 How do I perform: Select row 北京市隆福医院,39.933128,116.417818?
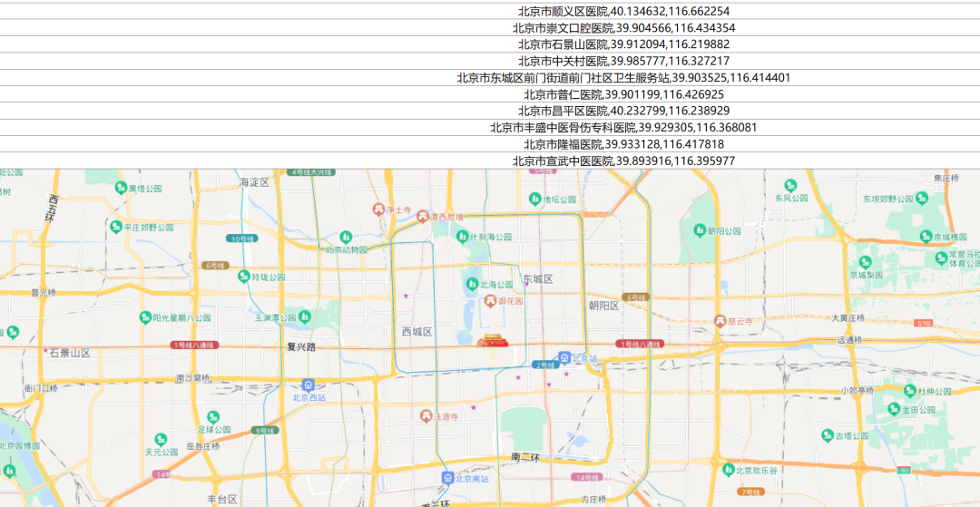click(490, 144)
